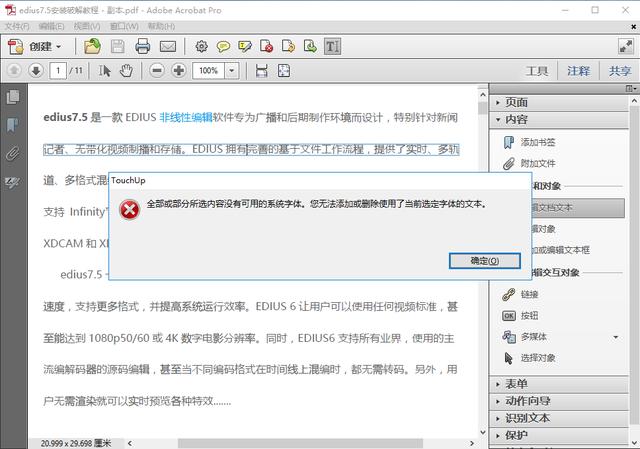Expand the 表单 section

coord(558,384)
